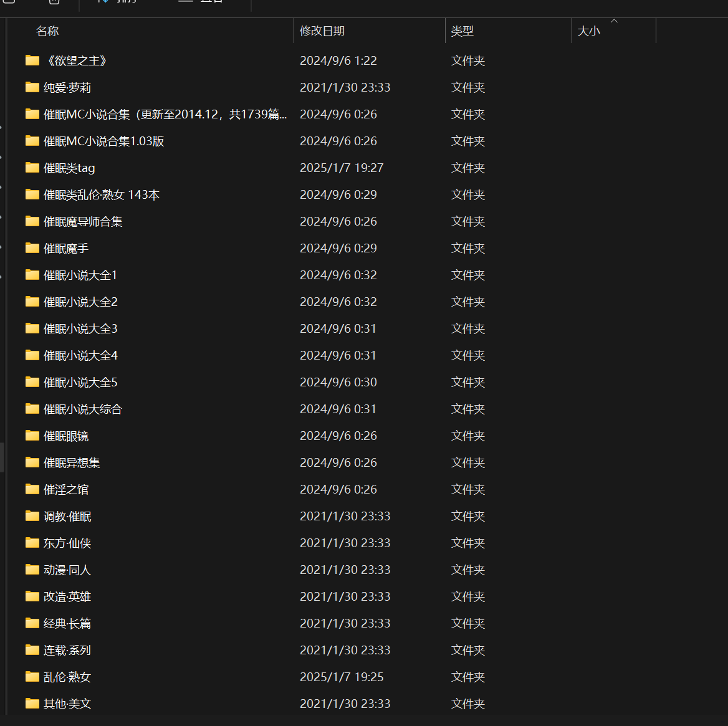Click the folder icon beside 东方·仙侠
Screen dimensions: 728x726
point(32,542)
